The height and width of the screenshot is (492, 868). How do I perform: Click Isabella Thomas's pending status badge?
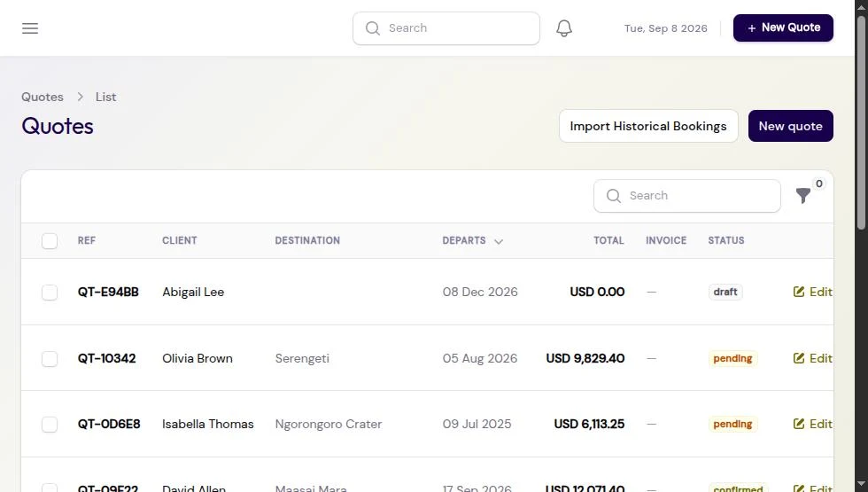732,424
